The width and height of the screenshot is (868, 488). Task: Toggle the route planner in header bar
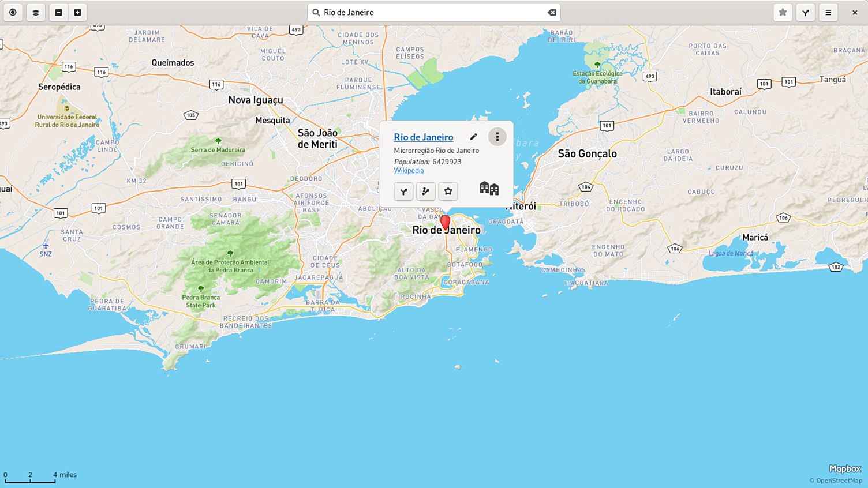coord(806,12)
